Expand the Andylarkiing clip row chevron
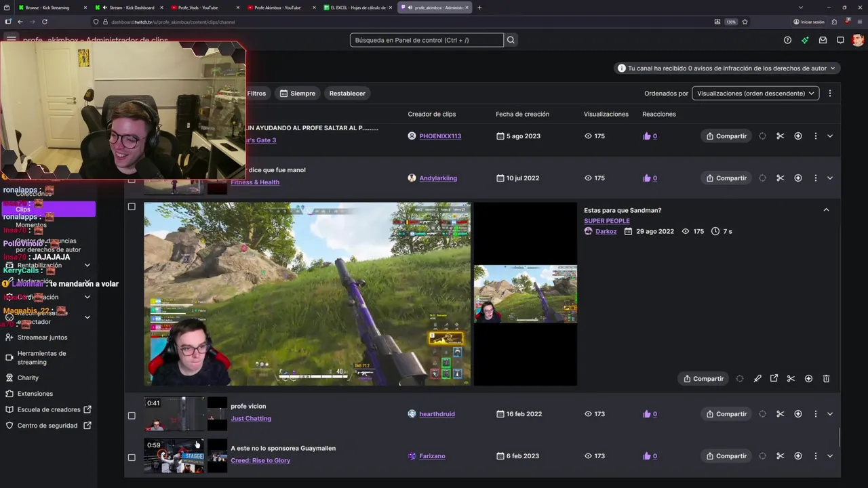 830,178
